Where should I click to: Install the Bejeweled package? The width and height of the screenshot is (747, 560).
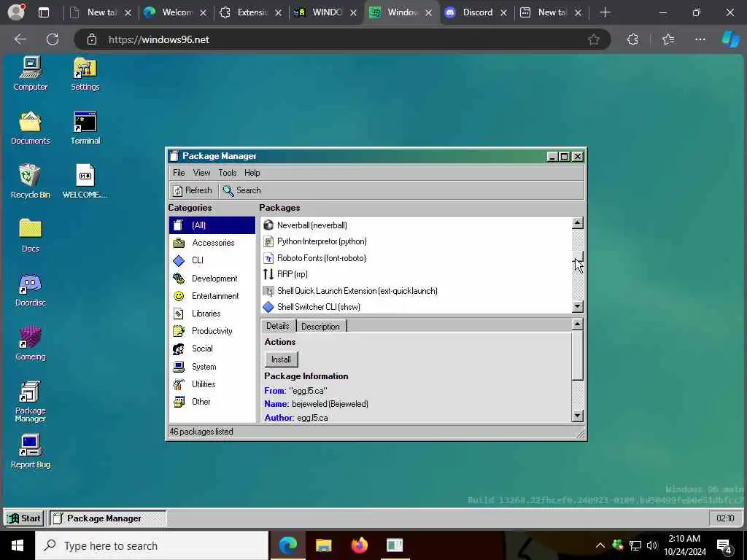tap(281, 359)
